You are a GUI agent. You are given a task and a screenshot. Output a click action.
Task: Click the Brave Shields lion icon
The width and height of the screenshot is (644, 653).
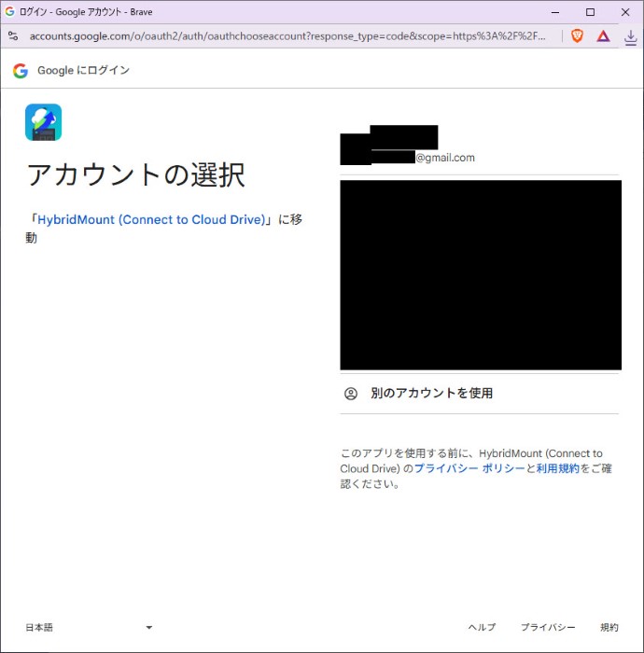[x=578, y=36]
